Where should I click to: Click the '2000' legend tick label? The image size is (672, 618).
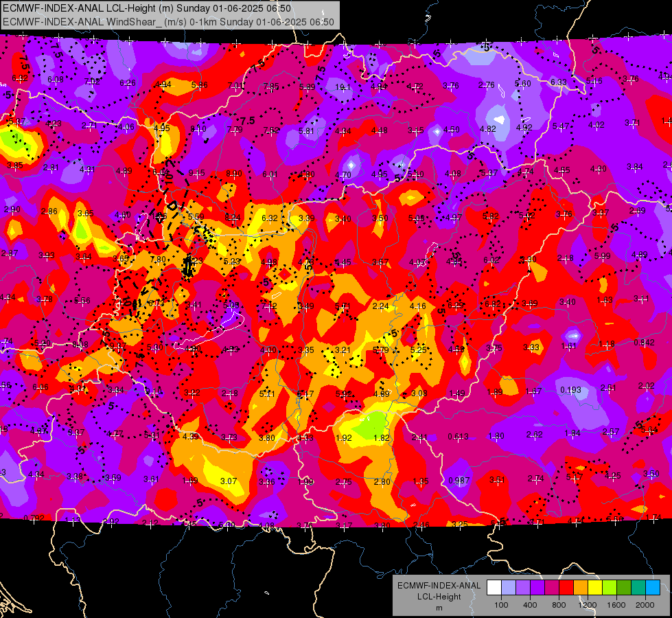pyautogui.click(x=645, y=605)
